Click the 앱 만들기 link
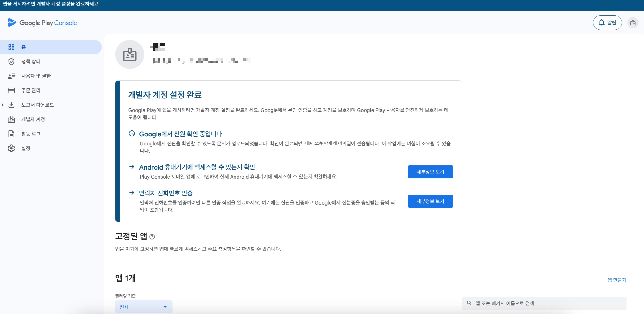644x314 pixels. pos(616,280)
